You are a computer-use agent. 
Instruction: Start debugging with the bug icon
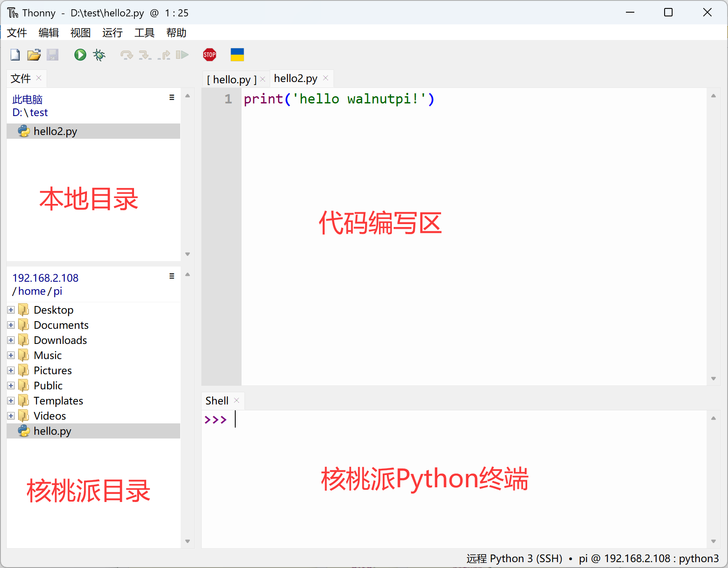(100, 55)
